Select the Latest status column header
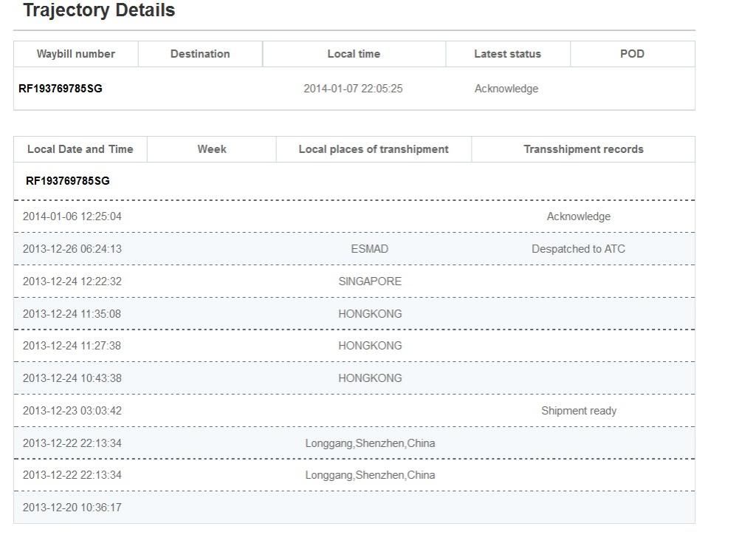This screenshot has width=756, height=546. (x=507, y=54)
